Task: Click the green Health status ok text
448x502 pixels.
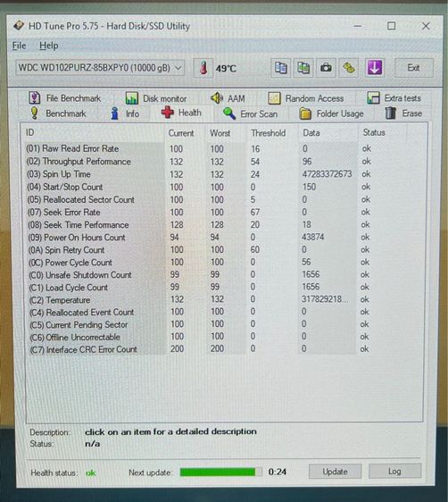Action: [90, 473]
